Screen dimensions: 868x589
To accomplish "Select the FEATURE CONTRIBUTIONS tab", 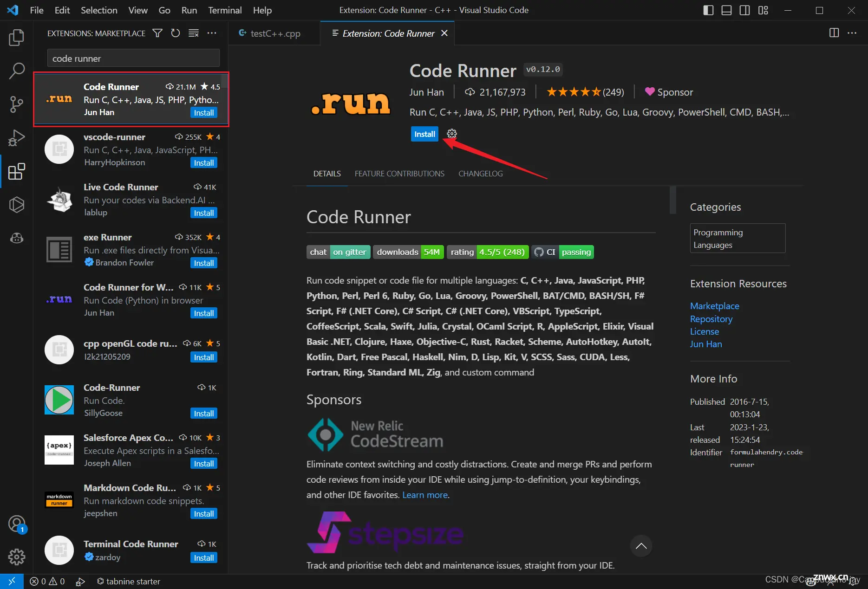I will (x=399, y=174).
